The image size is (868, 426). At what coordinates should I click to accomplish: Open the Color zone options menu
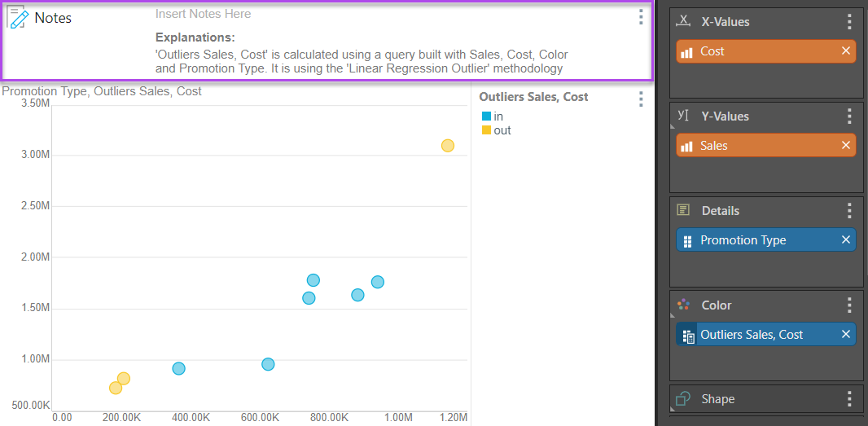pyautogui.click(x=849, y=305)
